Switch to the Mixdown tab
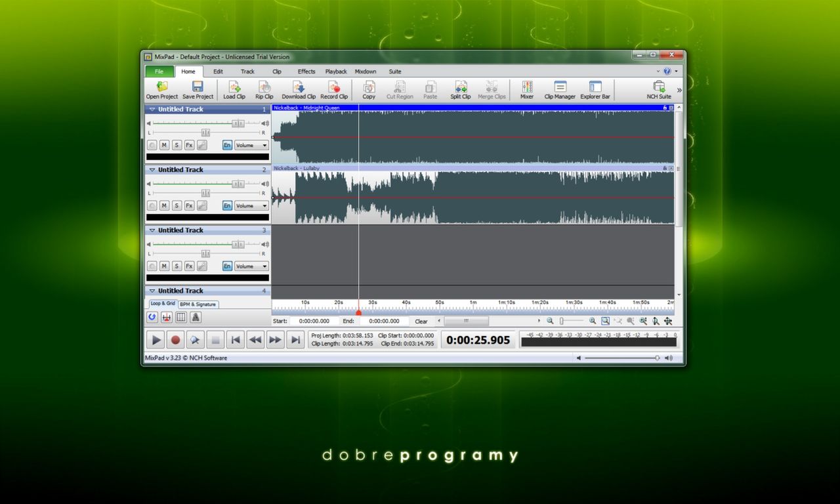840x504 pixels. (x=366, y=72)
